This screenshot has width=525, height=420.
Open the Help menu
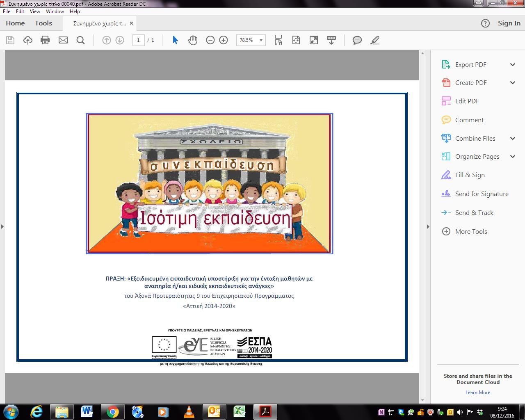click(75, 11)
